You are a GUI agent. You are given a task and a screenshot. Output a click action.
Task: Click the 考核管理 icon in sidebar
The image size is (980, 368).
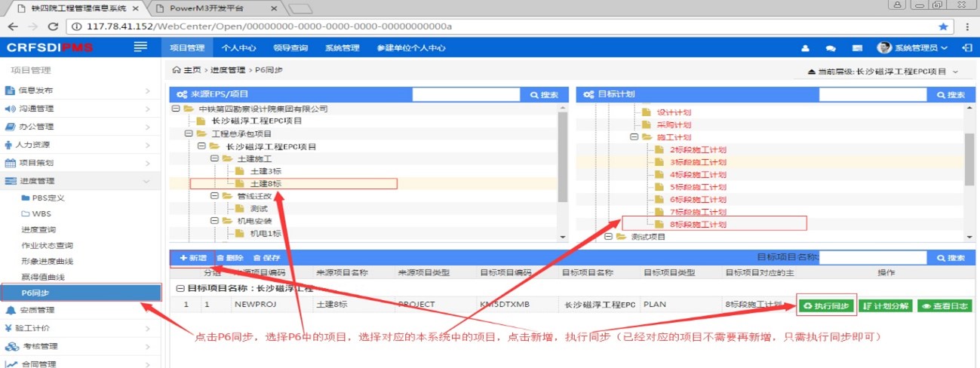11,347
